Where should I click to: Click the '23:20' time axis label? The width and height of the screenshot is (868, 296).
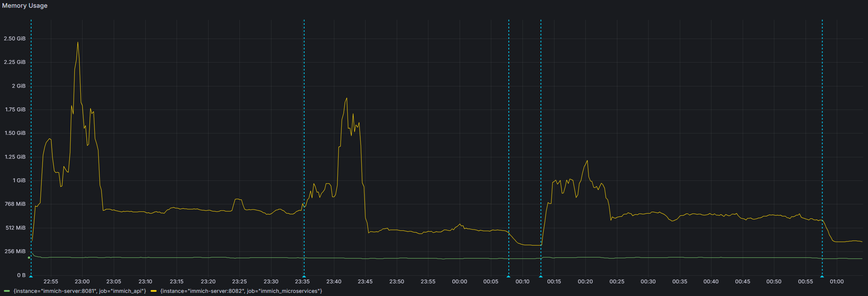[x=208, y=282]
